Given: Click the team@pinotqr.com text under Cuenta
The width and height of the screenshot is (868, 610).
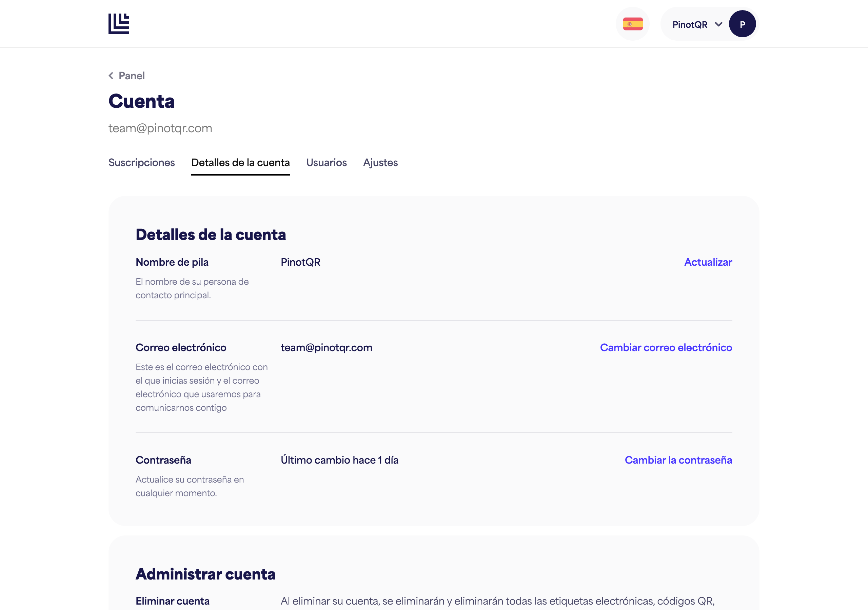Looking at the screenshot, I should tap(160, 128).
